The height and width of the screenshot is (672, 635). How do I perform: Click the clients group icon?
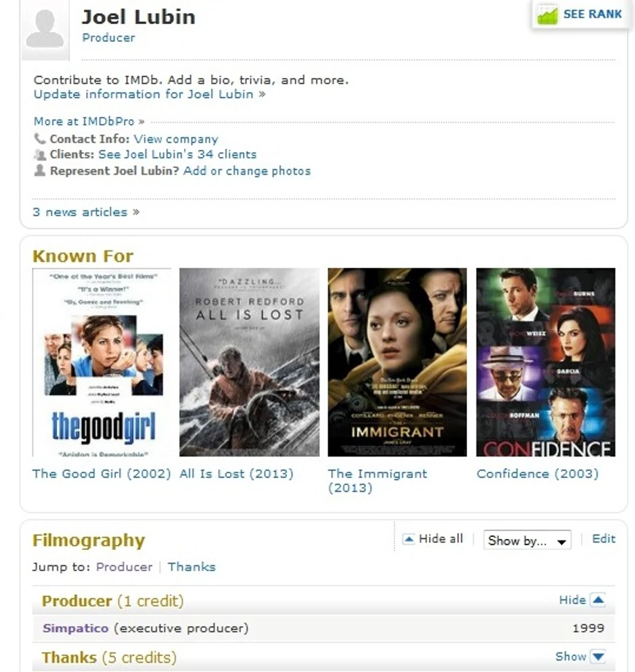point(39,154)
